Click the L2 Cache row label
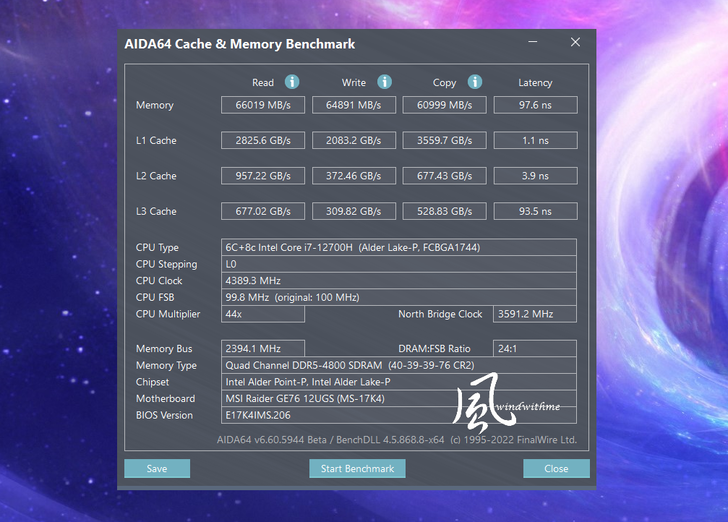 pos(156,176)
